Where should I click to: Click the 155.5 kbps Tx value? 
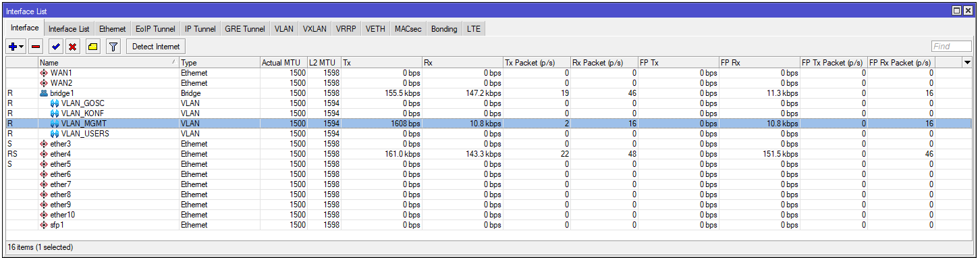pos(403,93)
